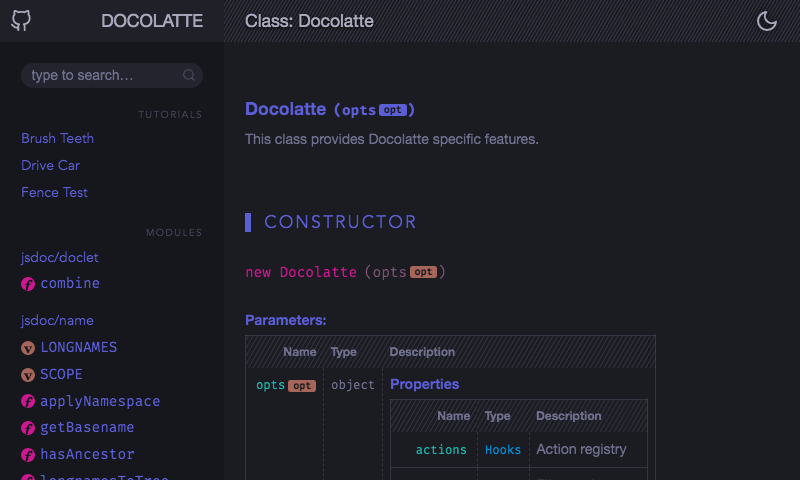Click class description sentence text
The image size is (800, 480).
(392, 139)
